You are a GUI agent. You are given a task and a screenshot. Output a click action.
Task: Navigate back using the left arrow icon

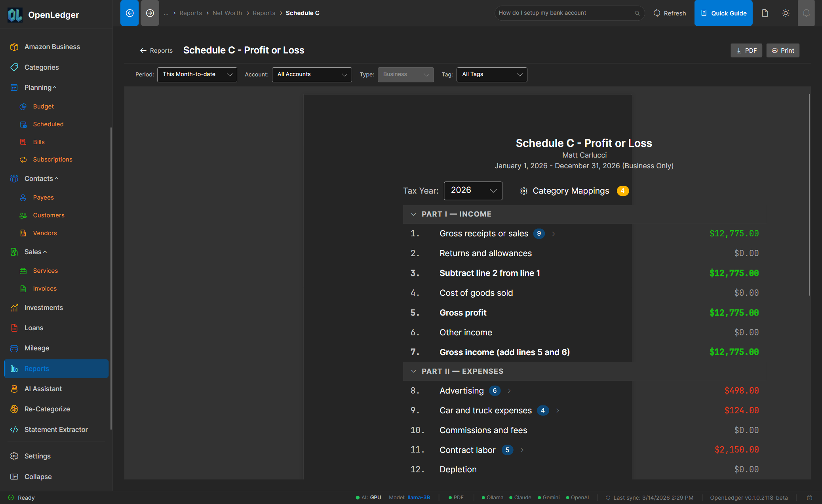pyautogui.click(x=129, y=13)
